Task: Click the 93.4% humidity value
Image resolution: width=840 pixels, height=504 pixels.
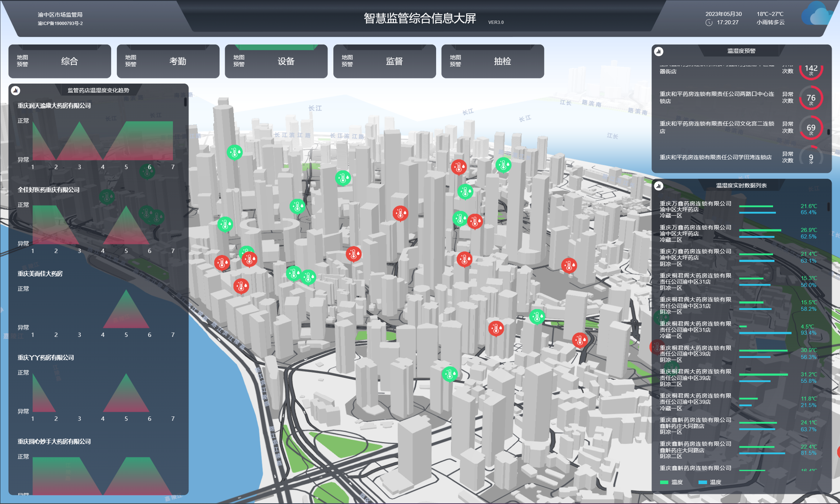Action: (809, 333)
